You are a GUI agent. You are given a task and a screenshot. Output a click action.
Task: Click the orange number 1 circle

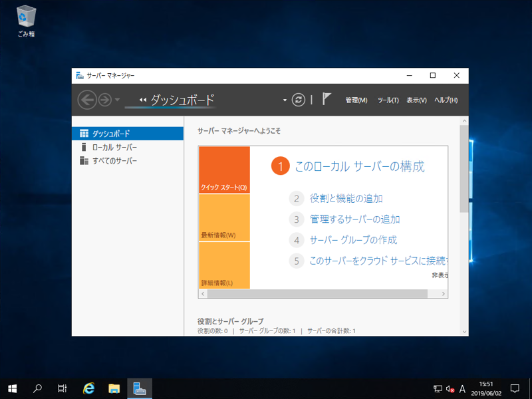click(x=280, y=166)
